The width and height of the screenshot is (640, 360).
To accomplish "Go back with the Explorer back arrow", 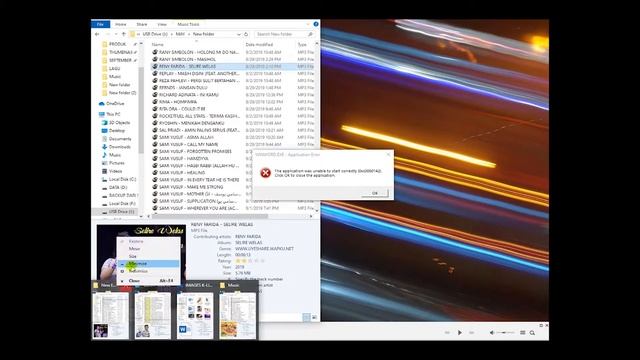I will pyautogui.click(x=97, y=34).
